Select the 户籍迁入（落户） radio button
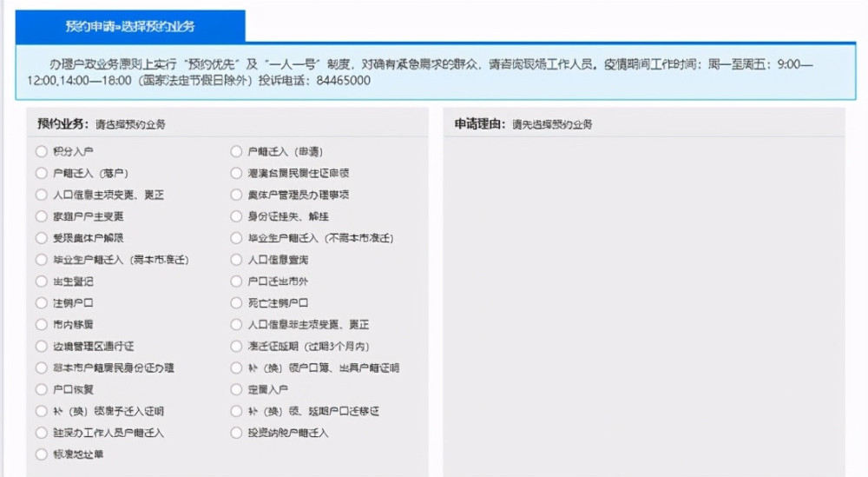 pos(42,173)
